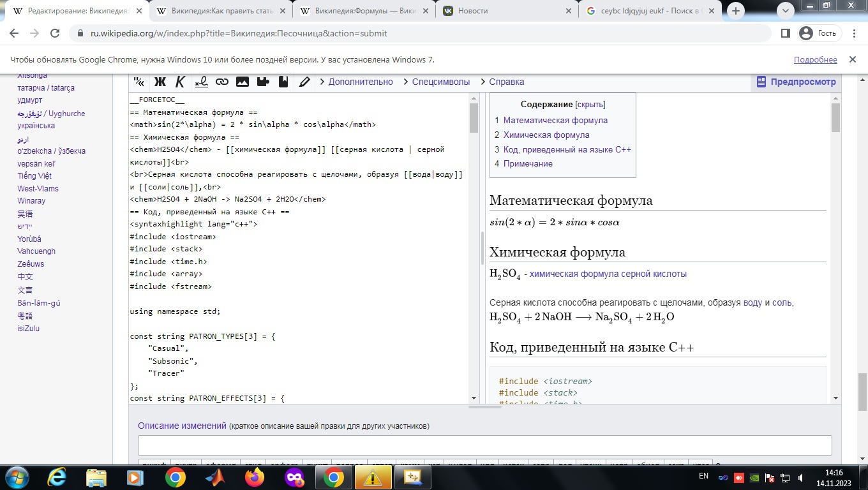The width and height of the screenshot is (868, 490).
Task: Insert a link using the chain icon
Action: [221, 82]
